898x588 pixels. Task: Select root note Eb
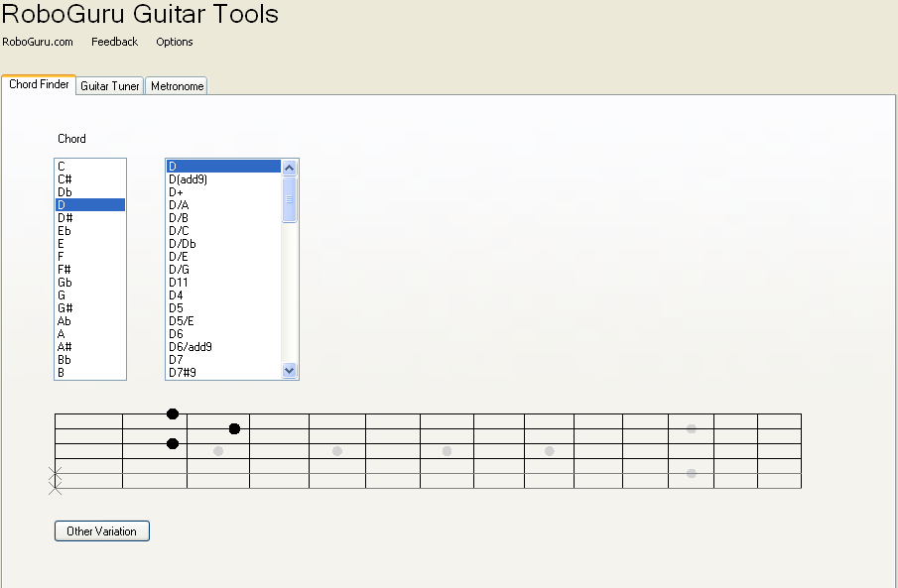coord(90,231)
